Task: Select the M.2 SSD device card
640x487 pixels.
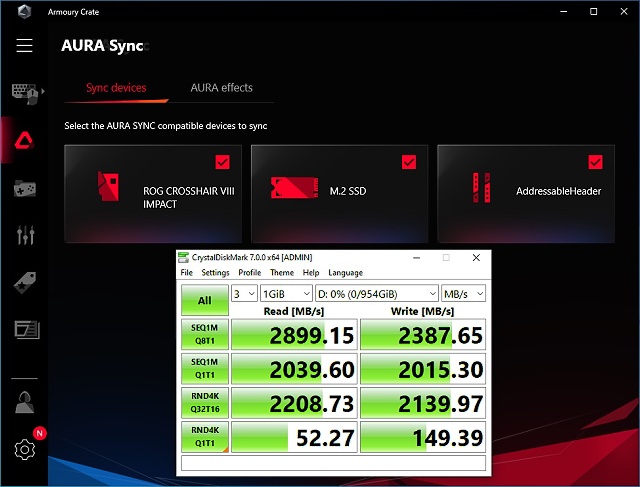Action: click(340, 194)
